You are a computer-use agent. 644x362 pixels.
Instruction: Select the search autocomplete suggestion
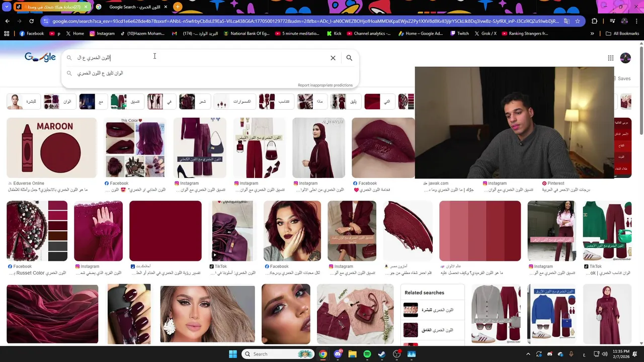pos(210,73)
